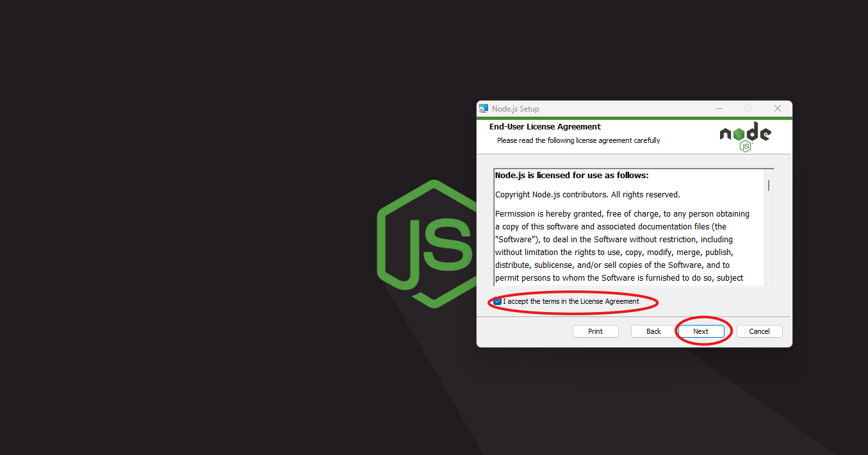Click the 'Node.js is licensed for use' heading
This screenshot has height=455, width=868.
click(571, 176)
